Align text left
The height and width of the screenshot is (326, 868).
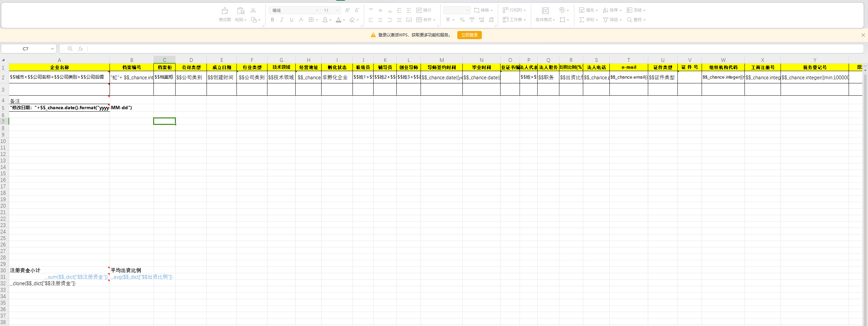click(371, 20)
